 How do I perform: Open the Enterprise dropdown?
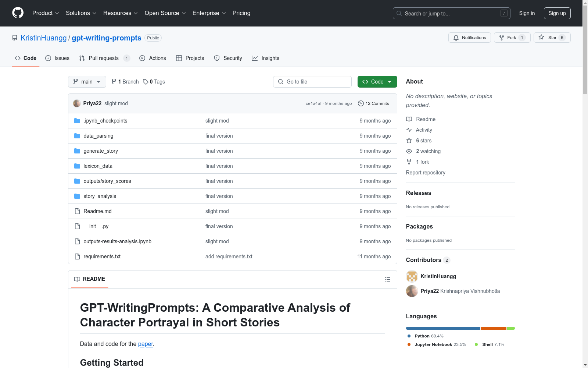209,13
